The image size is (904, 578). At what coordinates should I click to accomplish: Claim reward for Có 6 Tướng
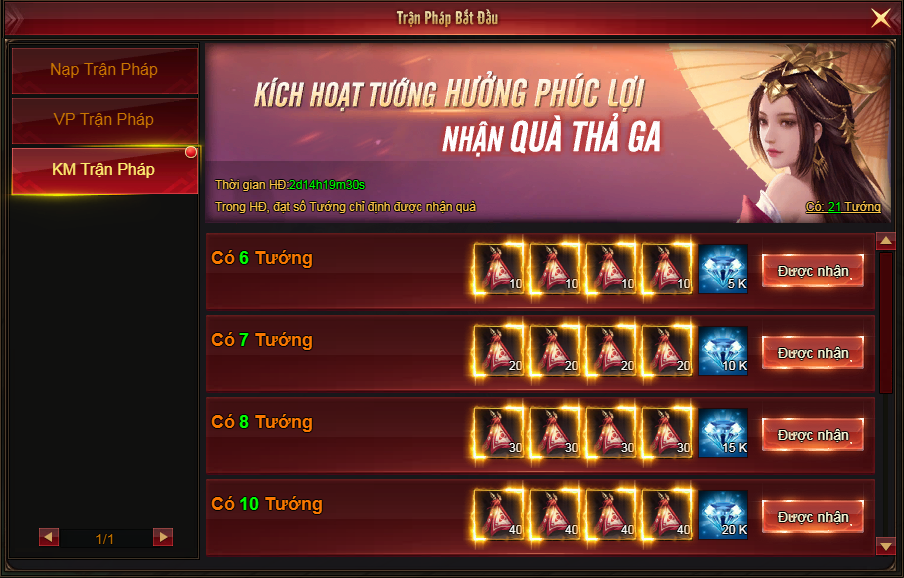tap(813, 270)
